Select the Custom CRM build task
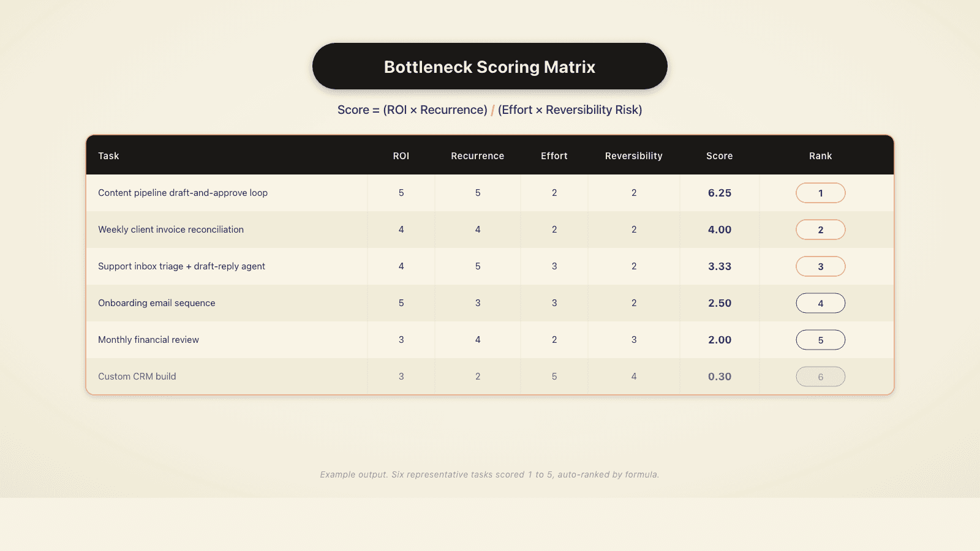 point(137,377)
